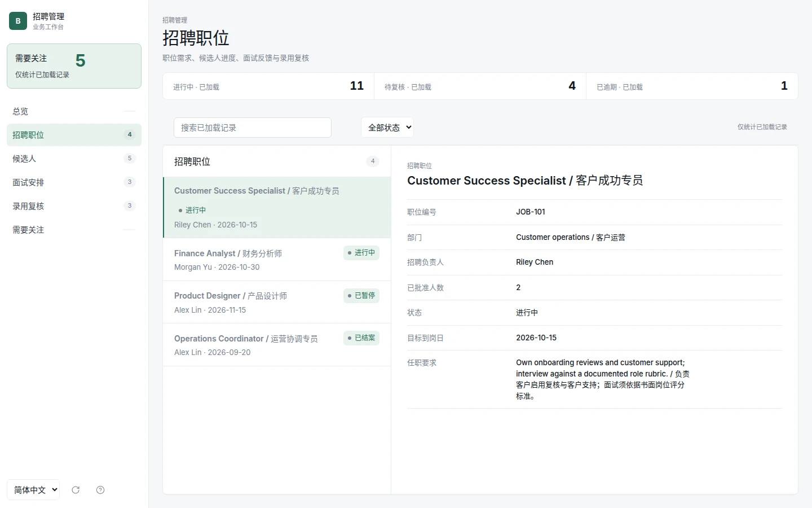
Task: Open 录用复核 in the sidebar
Action: pyautogui.click(x=74, y=206)
